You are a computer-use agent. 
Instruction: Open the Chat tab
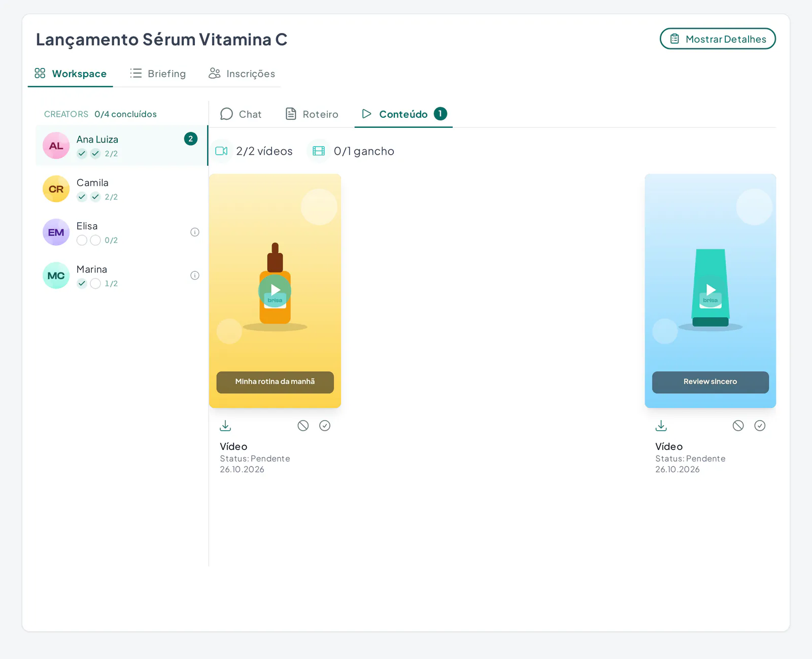coord(241,114)
